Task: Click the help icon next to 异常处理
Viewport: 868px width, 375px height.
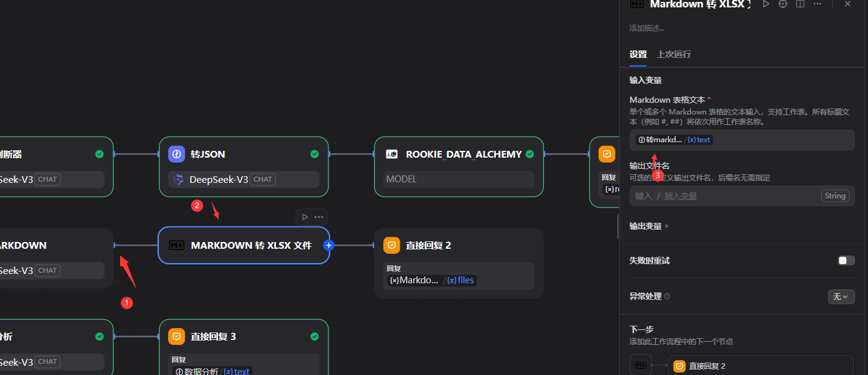Action: [667, 297]
